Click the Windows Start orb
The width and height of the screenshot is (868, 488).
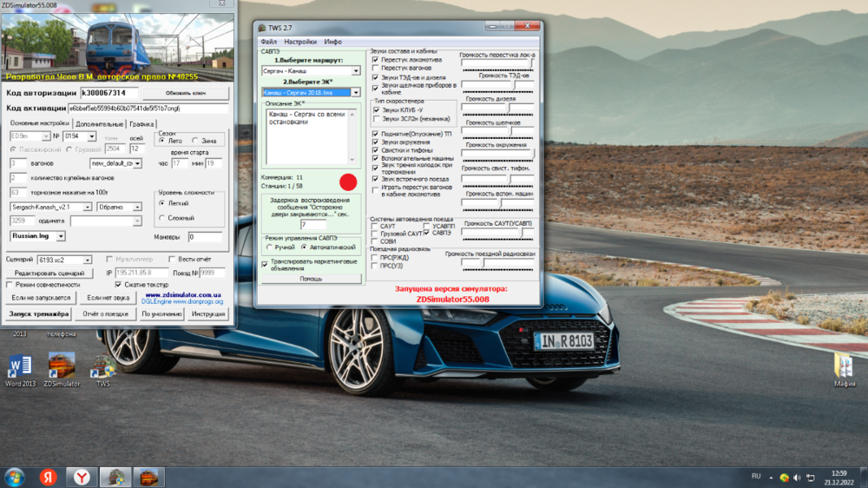click(x=15, y=477)
